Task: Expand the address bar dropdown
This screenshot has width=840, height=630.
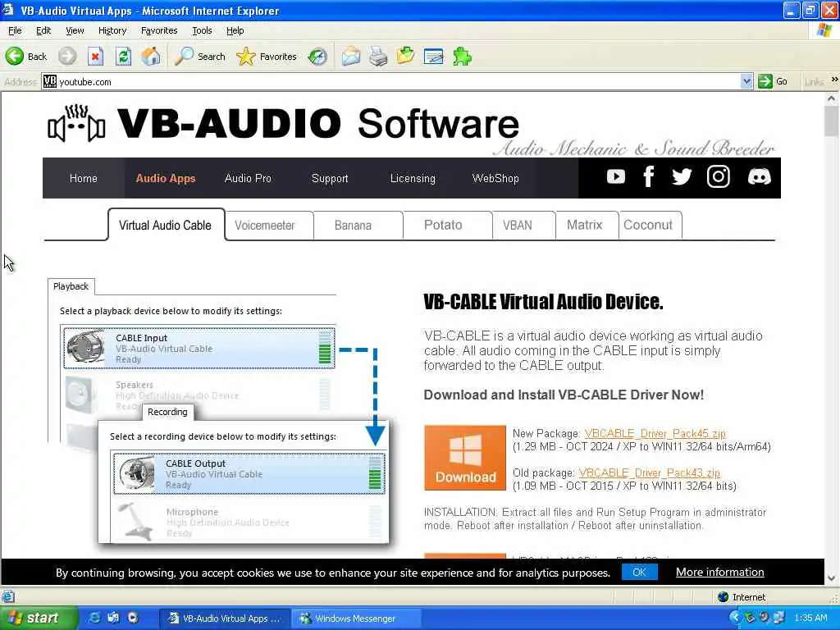Action: pyautogui.click(x=746, y=81)
